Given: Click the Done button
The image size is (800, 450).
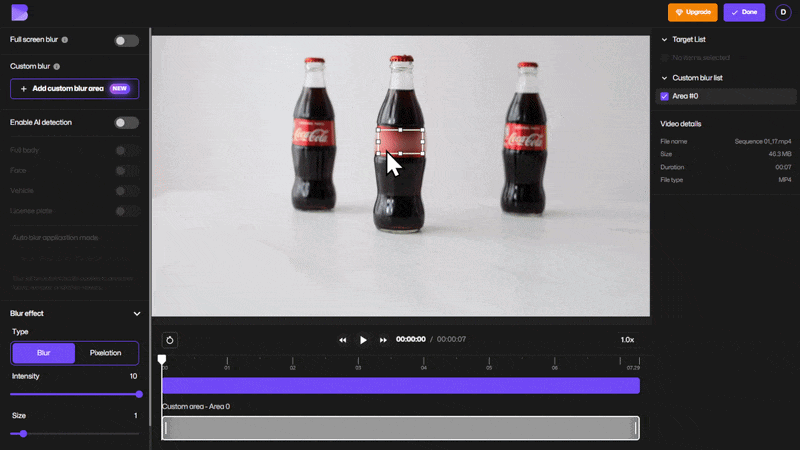Looking at the screenshot, I should [744, 12].
